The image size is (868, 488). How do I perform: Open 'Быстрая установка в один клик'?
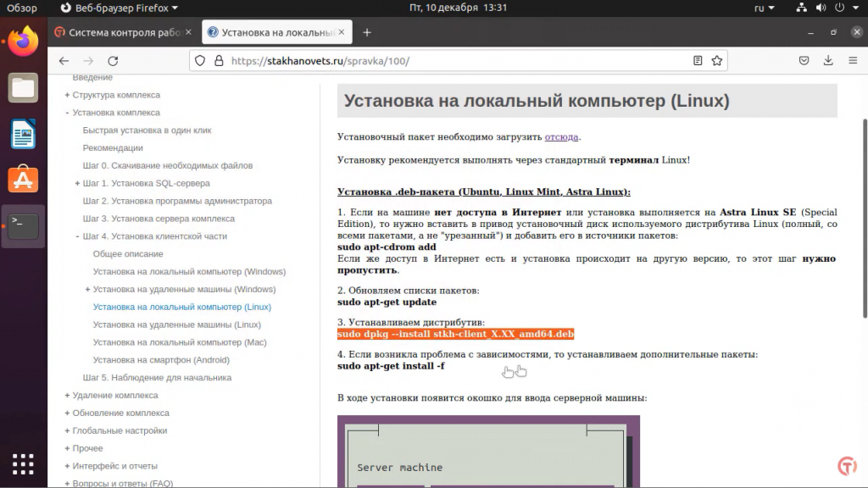point(147,130)
